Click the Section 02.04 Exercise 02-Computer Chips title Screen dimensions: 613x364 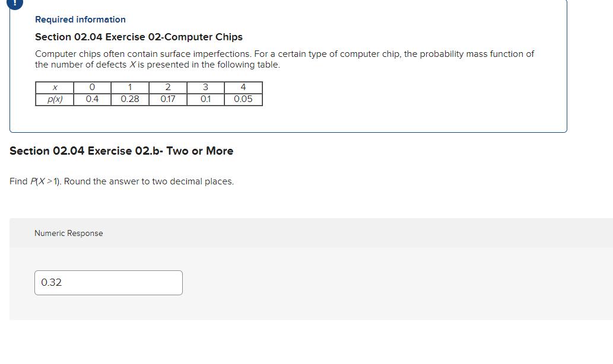pos(138,37)
